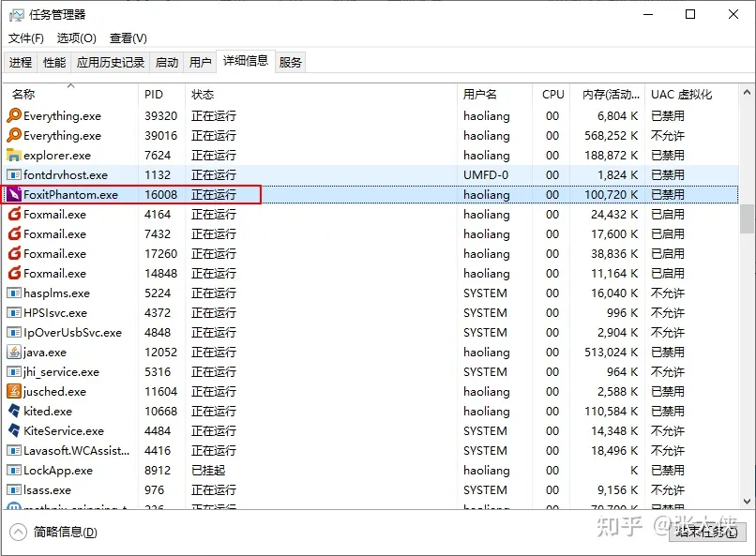756x556 pixels.
Task: Click the Everything.exe icon with PID 39016
Action: [14, 135]
